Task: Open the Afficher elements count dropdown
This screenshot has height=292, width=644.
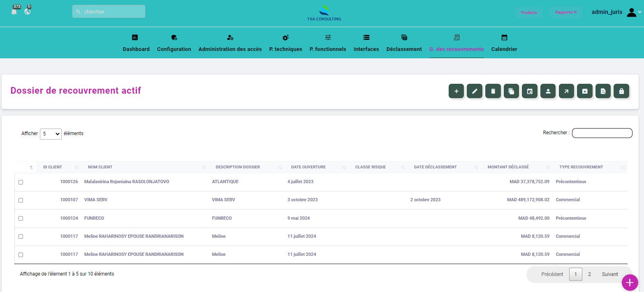Action: (x=51, y=134)
